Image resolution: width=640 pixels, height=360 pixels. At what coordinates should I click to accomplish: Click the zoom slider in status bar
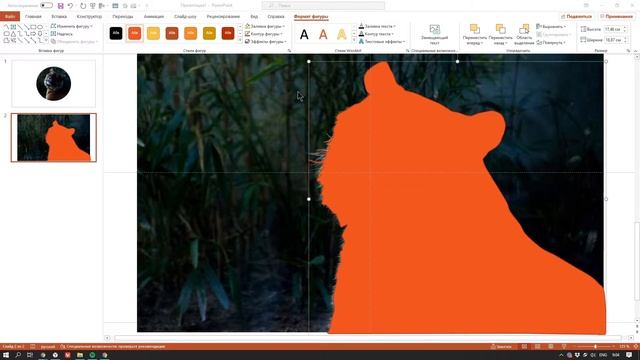tap(595, 347)
